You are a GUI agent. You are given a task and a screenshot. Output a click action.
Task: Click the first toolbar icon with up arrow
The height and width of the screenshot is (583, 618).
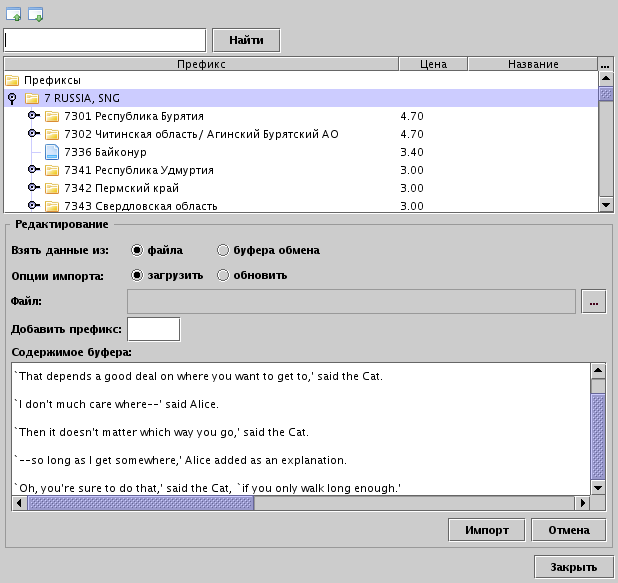[13, 14]
